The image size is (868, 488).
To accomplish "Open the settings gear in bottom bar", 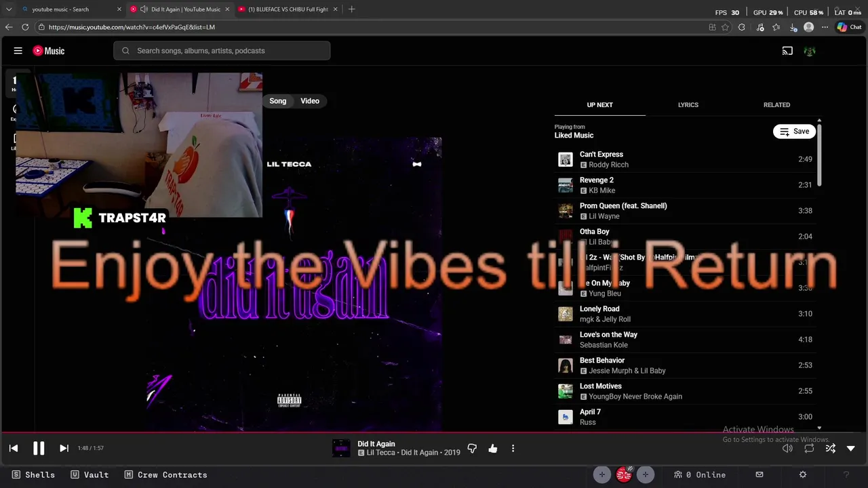I will (803, 475).
